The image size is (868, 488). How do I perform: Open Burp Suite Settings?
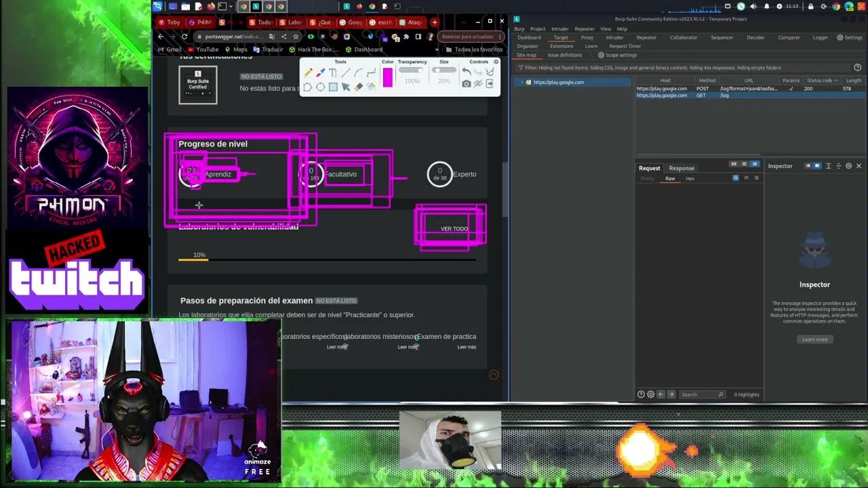849,37
